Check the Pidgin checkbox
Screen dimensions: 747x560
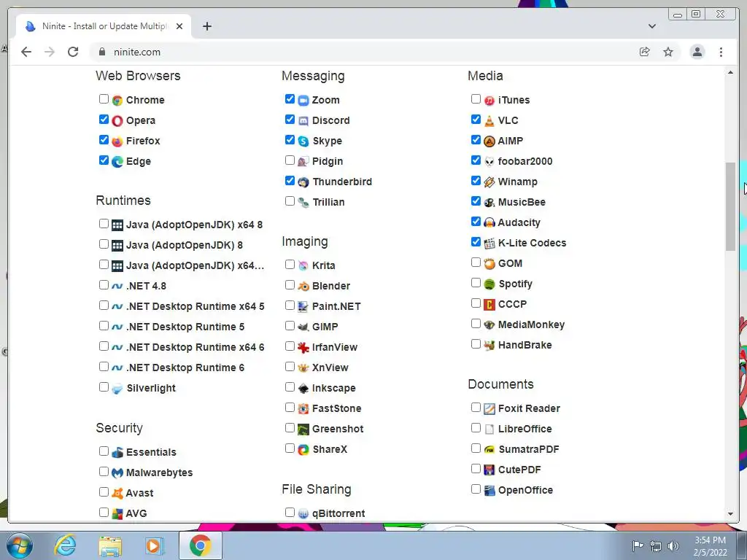coord(290,160)
